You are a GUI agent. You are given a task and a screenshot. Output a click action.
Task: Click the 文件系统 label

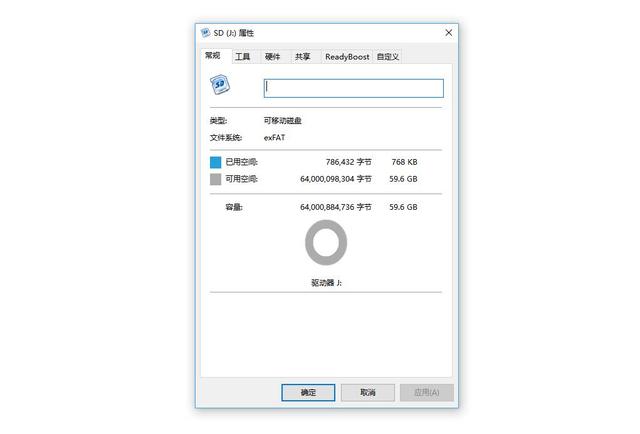pyautogui.click(x=226, y=138)
